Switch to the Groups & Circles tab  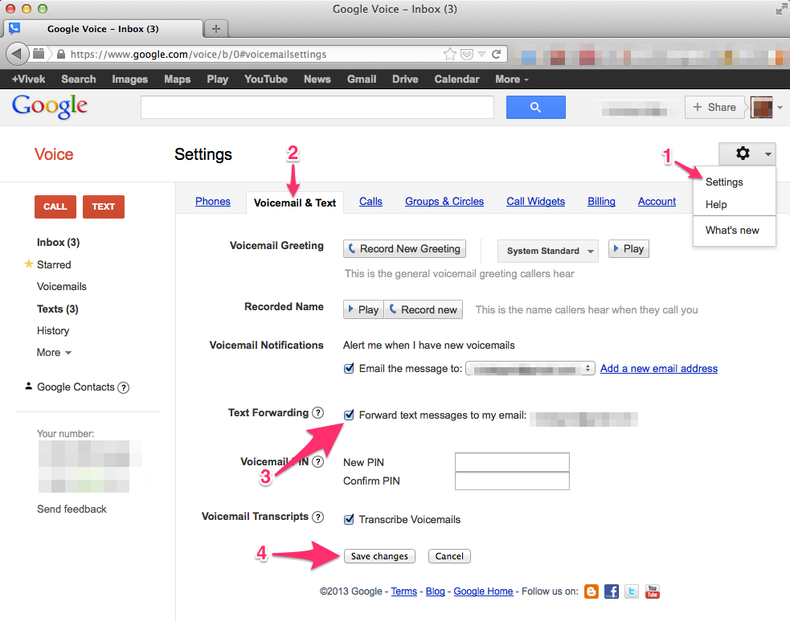pyautogui.click(x=444, y=201)
